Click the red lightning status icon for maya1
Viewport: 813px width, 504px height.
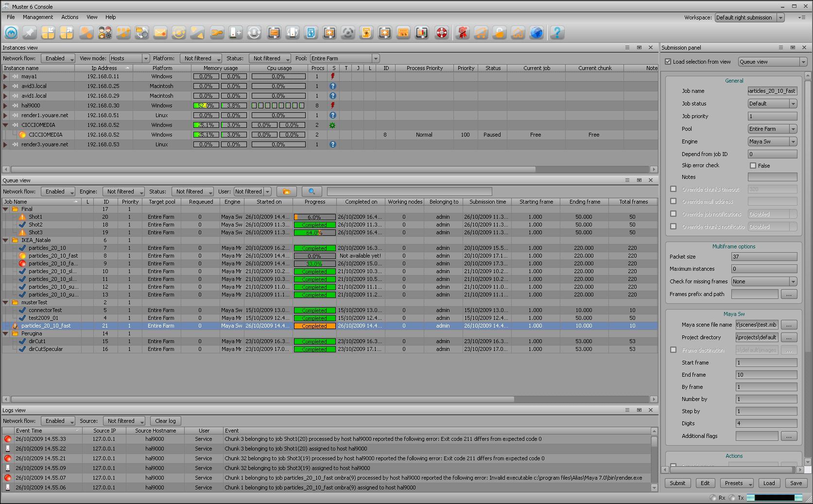pyautogui.click(x=333, y=76)
